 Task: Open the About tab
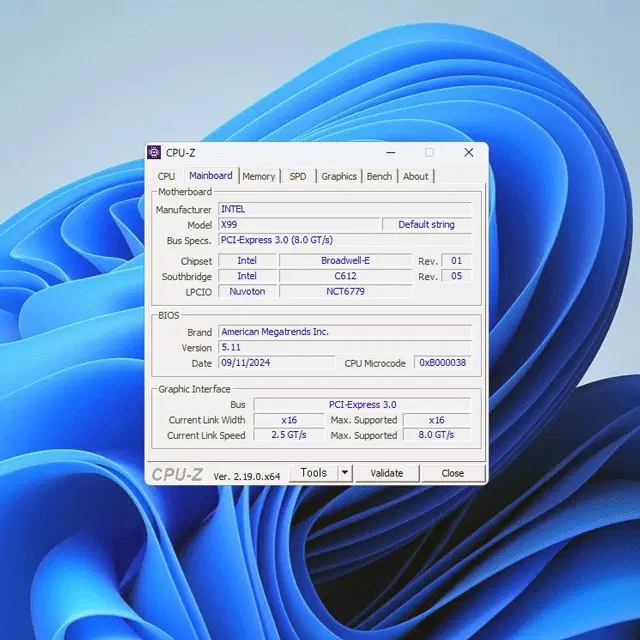[416, 176]
